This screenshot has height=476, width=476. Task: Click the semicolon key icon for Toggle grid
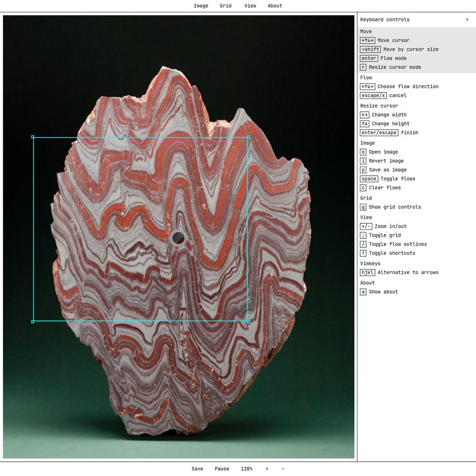point(363,235)
